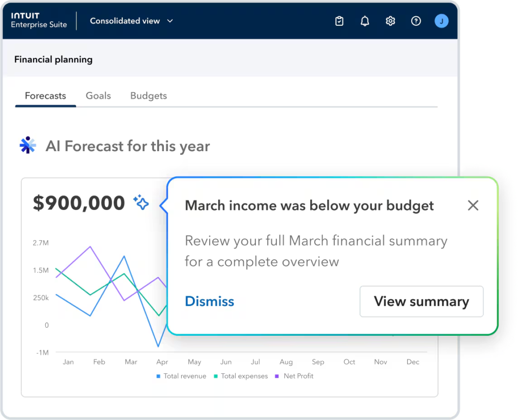
Task: Click the Jan label on chart axis
Action: (x=69, y=362)
